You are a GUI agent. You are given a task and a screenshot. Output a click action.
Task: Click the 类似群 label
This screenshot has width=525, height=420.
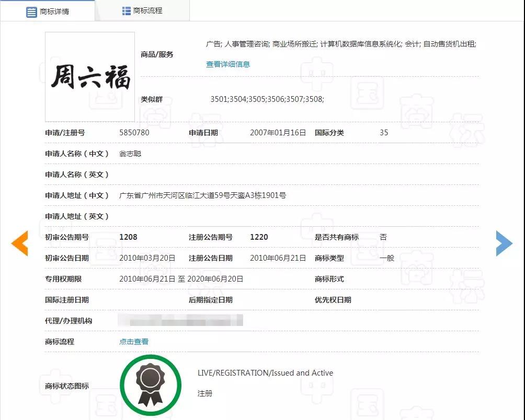click(152, 99)
